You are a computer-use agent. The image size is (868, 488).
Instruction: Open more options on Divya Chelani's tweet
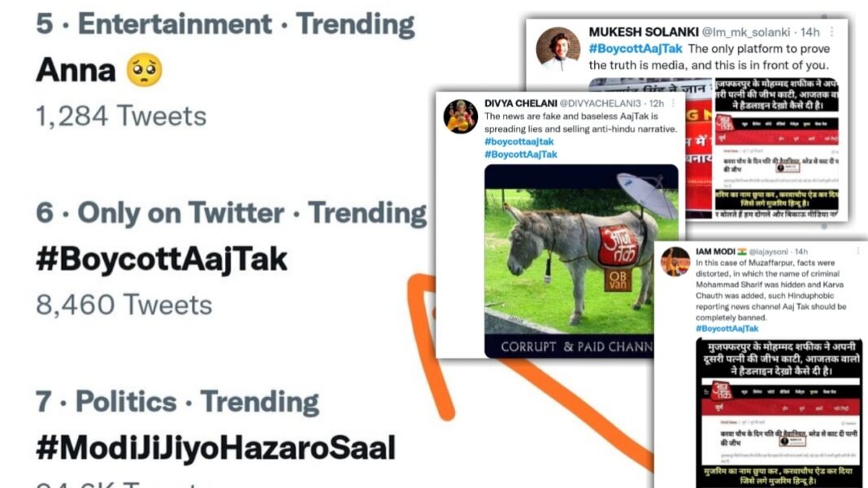pyautogui.click(x=673, y=103)
